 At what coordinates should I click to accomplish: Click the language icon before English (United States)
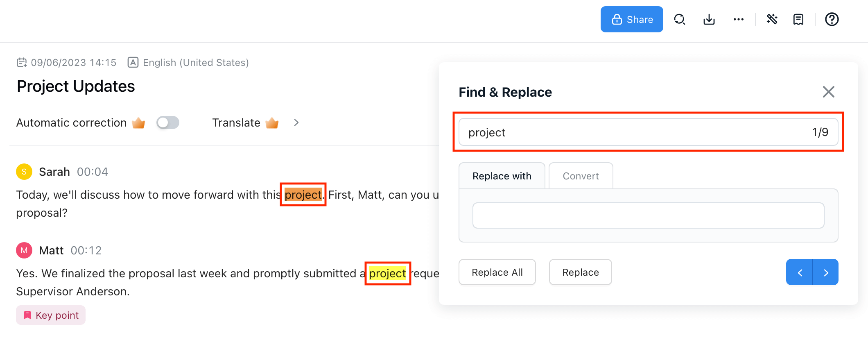[133, 62]
